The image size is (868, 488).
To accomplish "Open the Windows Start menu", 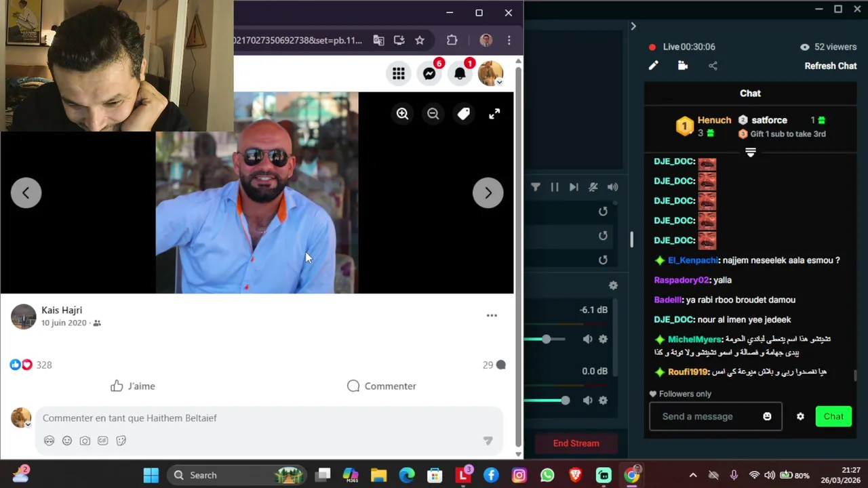I will coord(151,475).
